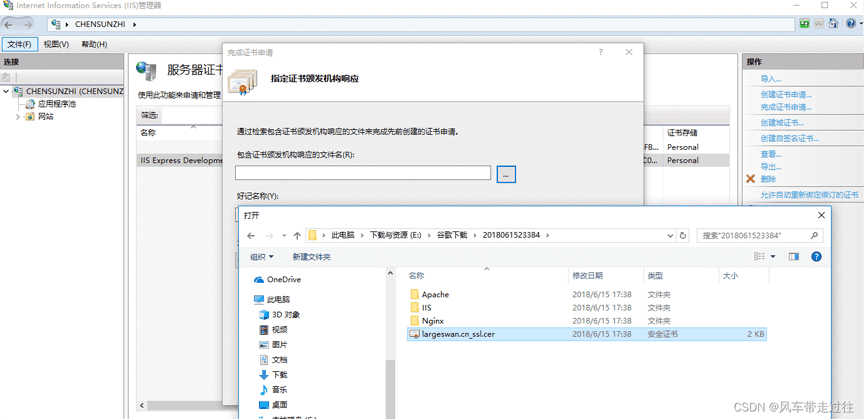
Task: Click 查看... link in Actions pane
Action: point(771,154)
